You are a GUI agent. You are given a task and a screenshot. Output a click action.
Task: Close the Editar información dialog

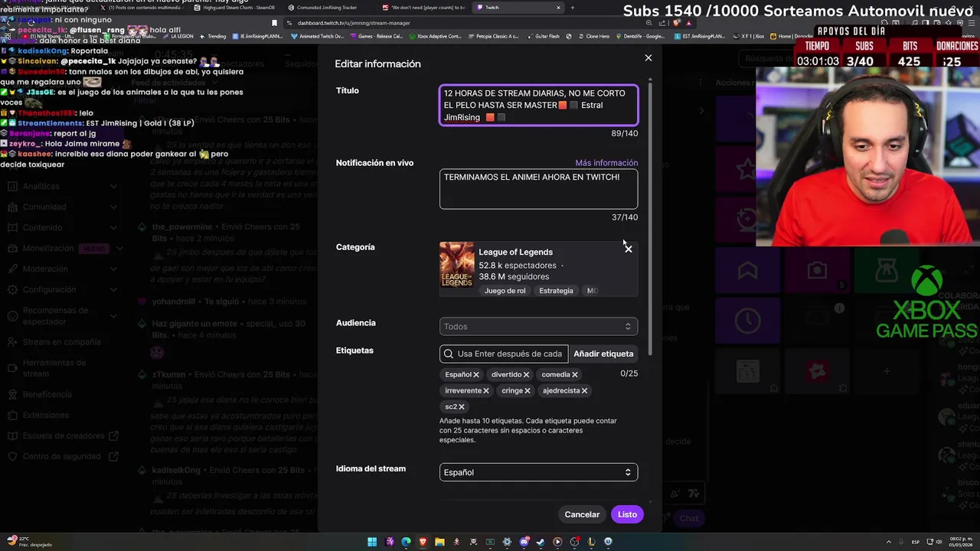pos(648,58)
